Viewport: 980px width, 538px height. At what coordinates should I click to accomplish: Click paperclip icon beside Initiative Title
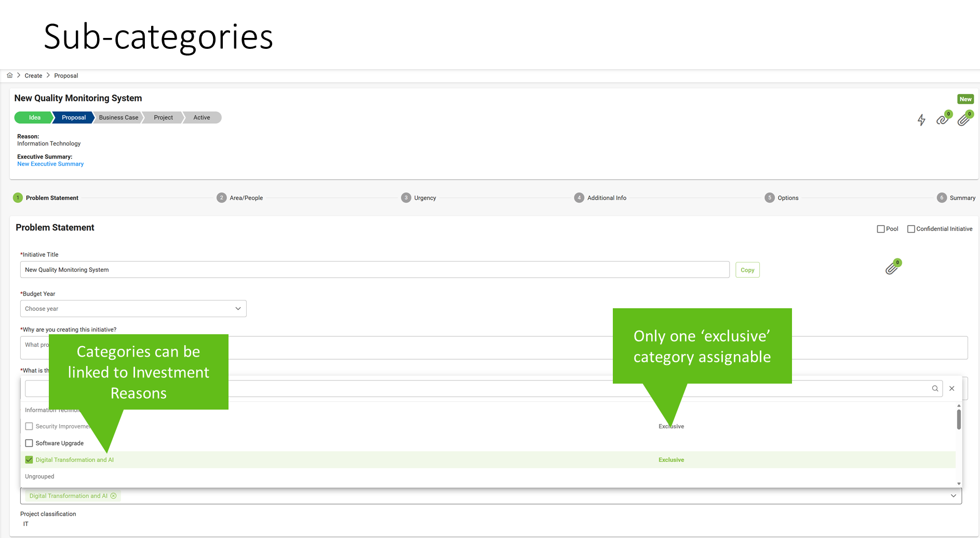click(892, 268)
